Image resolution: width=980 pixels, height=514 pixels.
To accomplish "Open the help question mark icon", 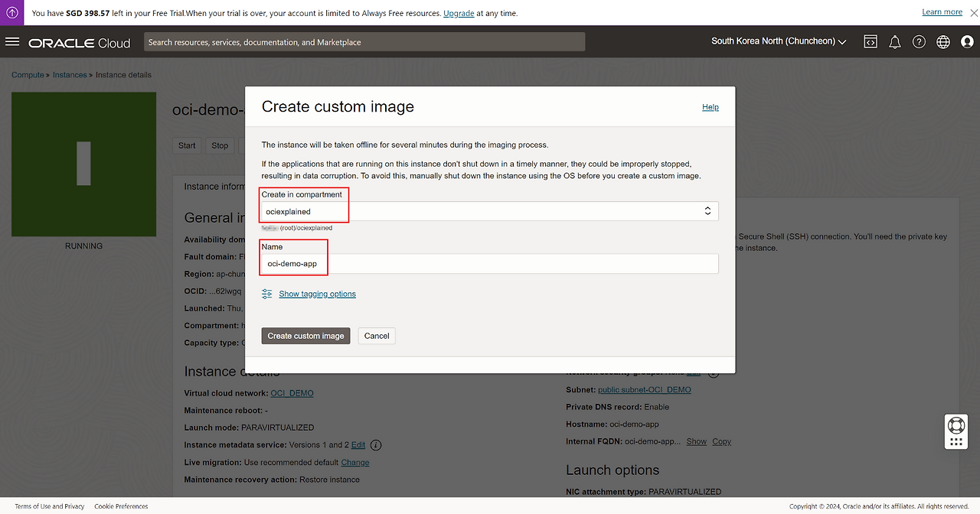I will 919,42.
